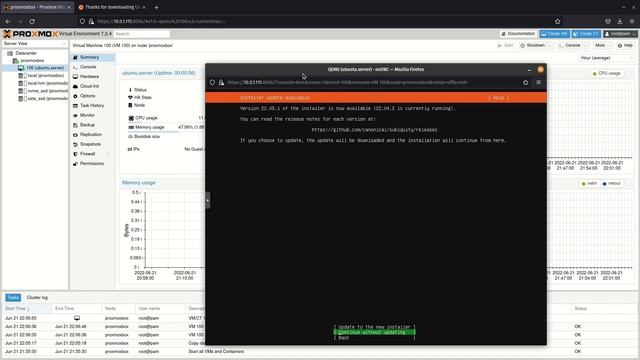The height and width of the screenshot is (360, 640).
Task: Click the Create VM button
Action: pyautogui.click(x=554, y=34)
